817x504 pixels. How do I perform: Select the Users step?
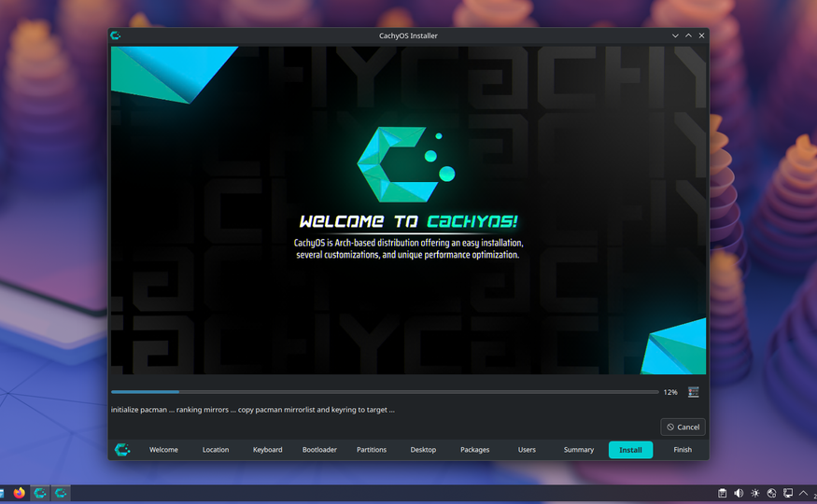click(x=527, y=449)
